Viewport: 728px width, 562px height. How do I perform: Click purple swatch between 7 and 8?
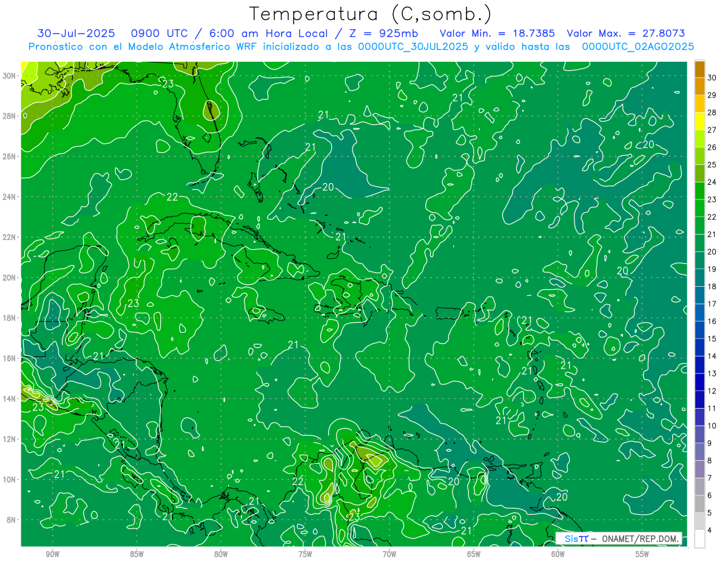(699, 469)
